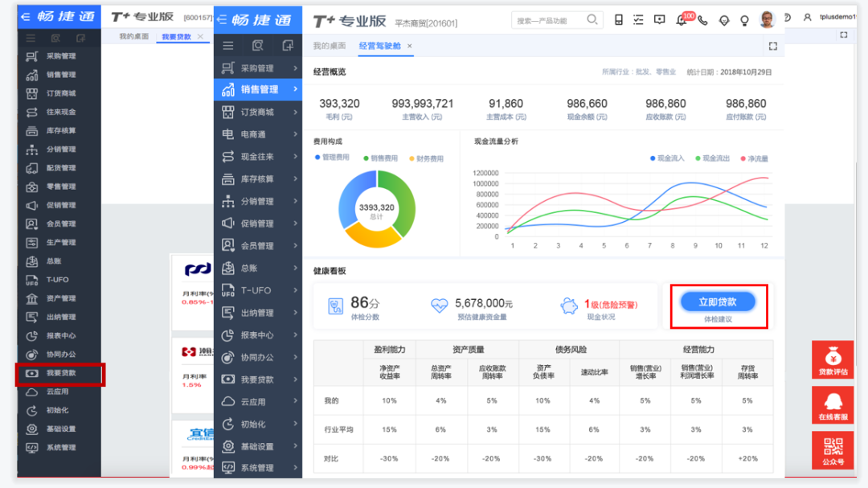868x488 pixels.
Task: Open the user avatar photo
Action: (767, 19)
